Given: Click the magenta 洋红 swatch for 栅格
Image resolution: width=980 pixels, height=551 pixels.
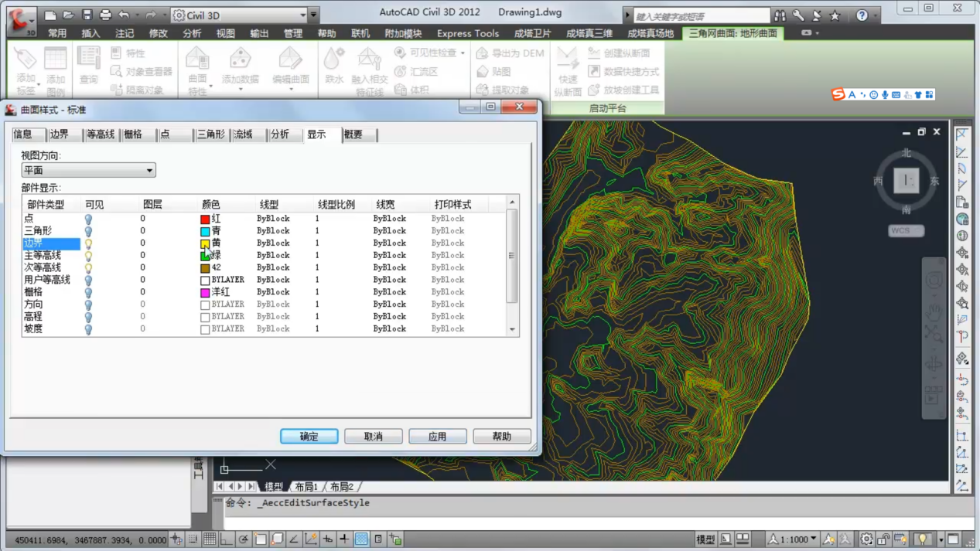Looking at the screenshot, I should tap(205, 293).
